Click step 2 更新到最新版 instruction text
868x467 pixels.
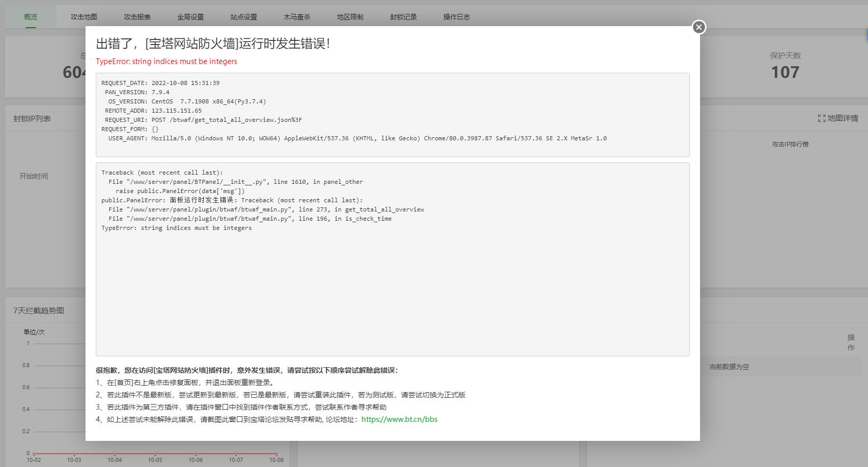click(281, 395)
